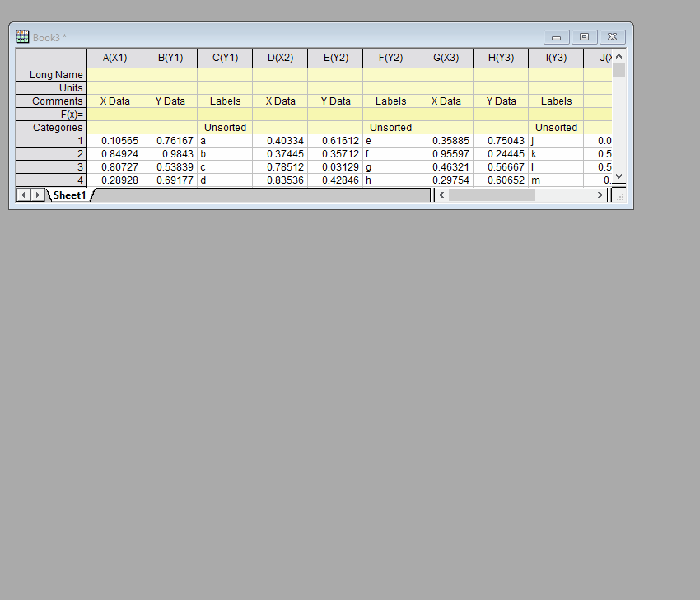Click the Comments row header
This screenshot has width=700, height=600.
point(50,101)
